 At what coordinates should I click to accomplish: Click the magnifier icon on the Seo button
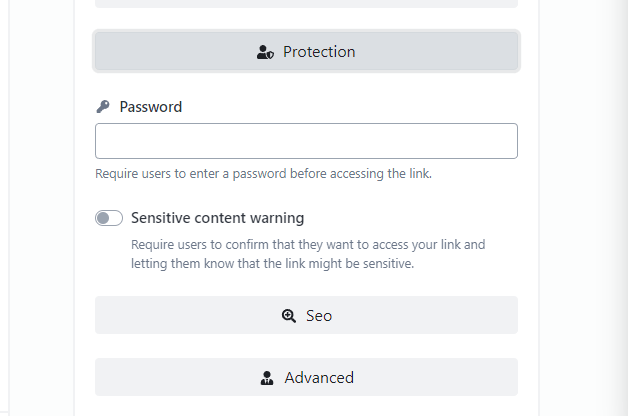pos(289,315)
